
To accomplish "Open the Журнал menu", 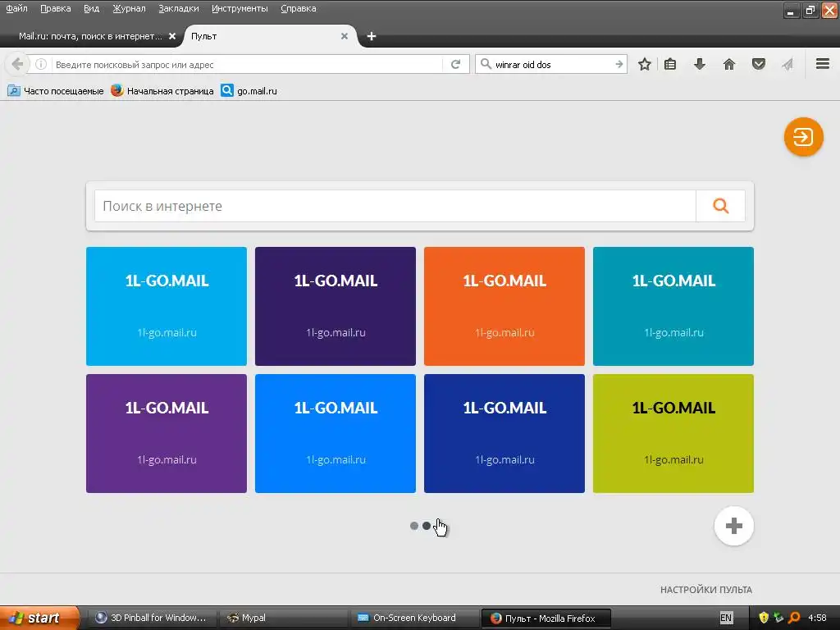I will [x=129, y=8].
